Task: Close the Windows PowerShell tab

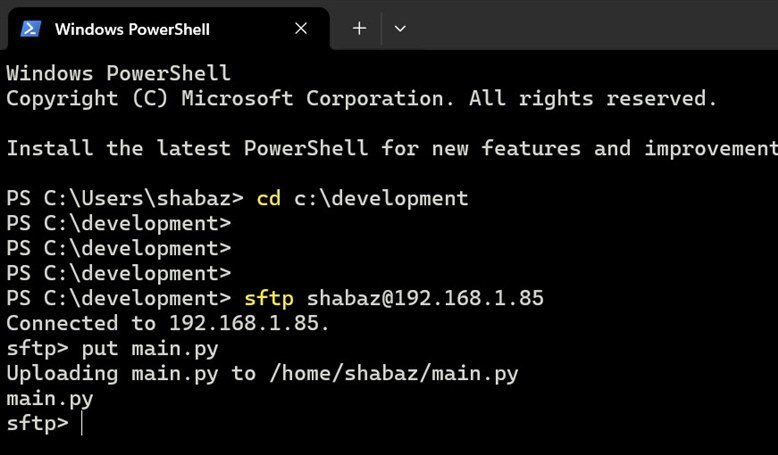Action: click(301, 29)
